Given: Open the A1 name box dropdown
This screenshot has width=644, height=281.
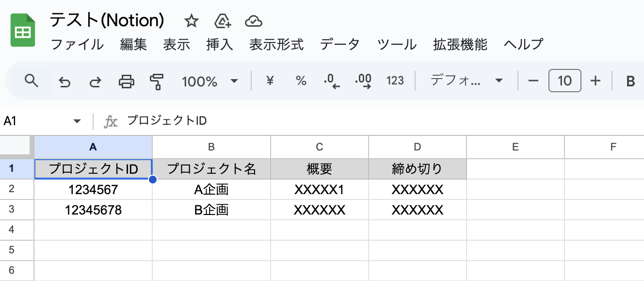Looking at the screenshot, I should tap(77, 121).
